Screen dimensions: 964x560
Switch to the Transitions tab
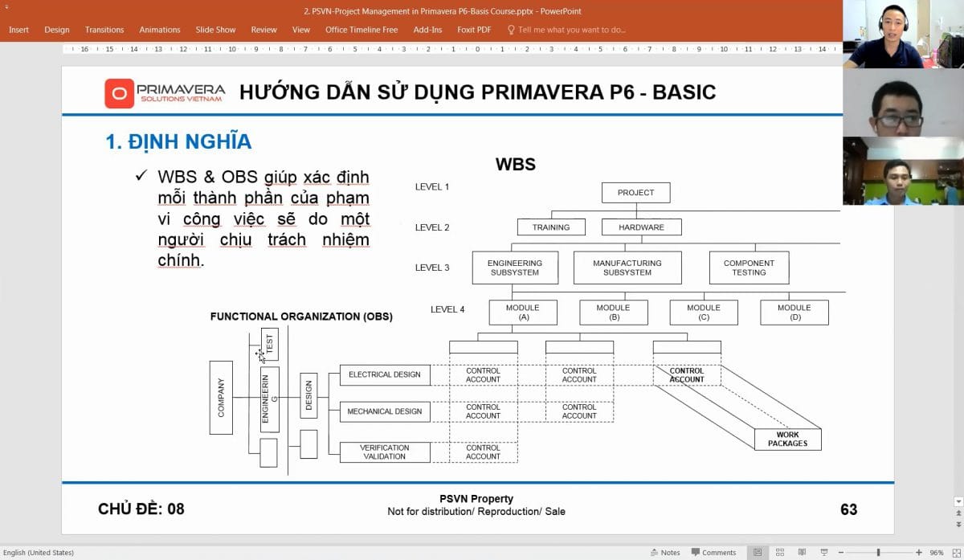pyautogui.click(x=104, y=30)
